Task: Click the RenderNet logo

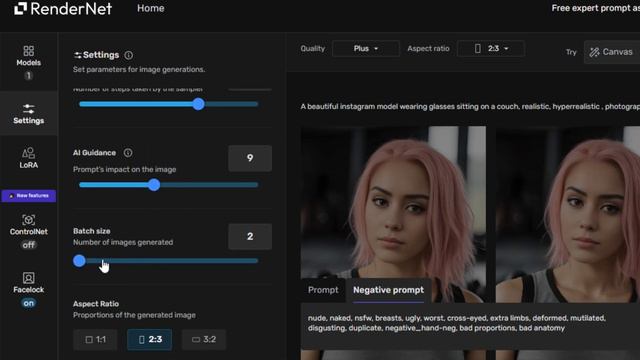Action: 63,9
